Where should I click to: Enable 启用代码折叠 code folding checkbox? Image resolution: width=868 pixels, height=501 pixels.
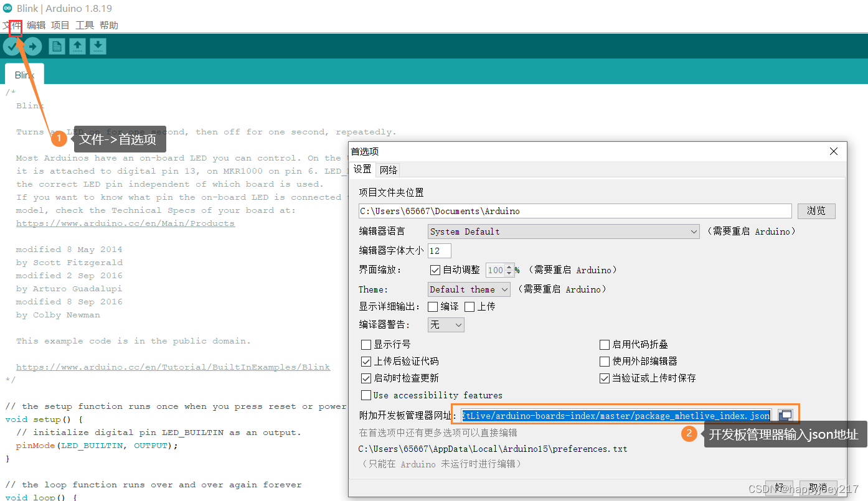(605, 344)
